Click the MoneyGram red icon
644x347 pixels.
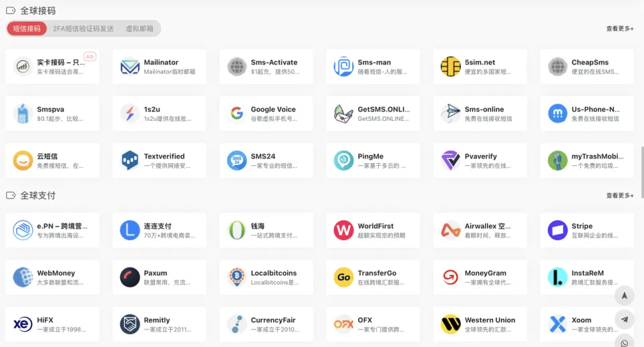[x=451, y=277]
